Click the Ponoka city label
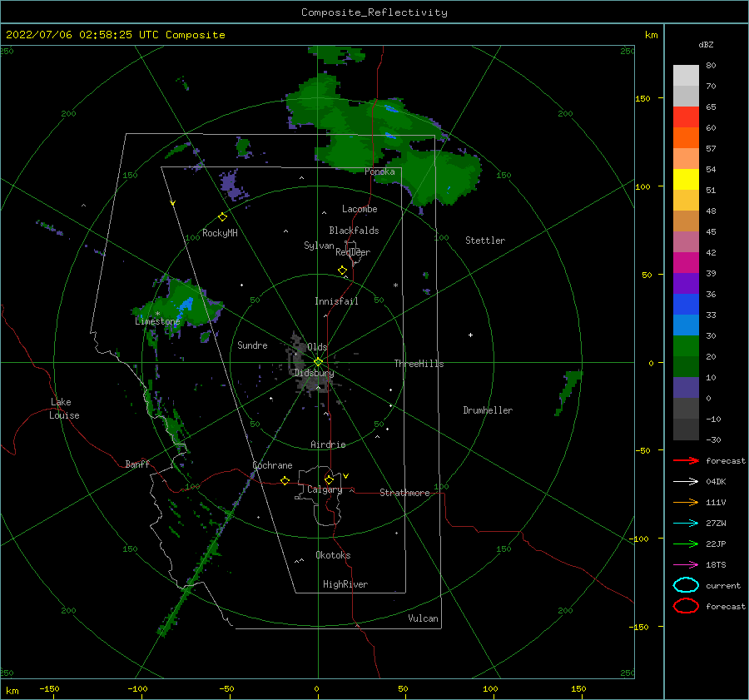Viewport: 749px width, 700px height. pos(379,171)
